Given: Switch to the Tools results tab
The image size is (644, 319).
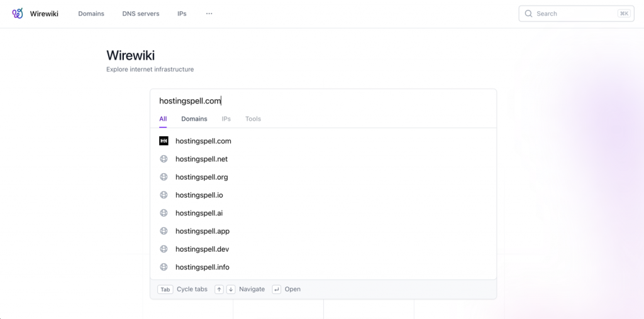Looking at the screenshot, I should (253, 119).
